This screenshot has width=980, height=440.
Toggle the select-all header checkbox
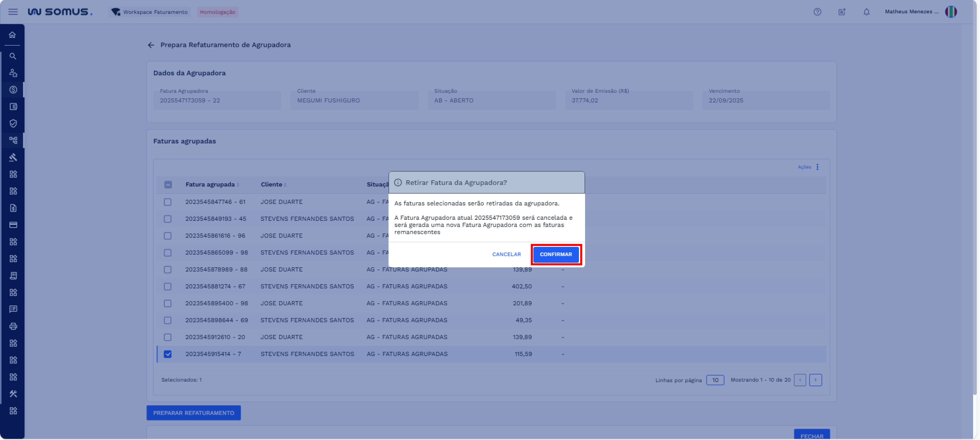pyautogui.click(x=168, y=185)
